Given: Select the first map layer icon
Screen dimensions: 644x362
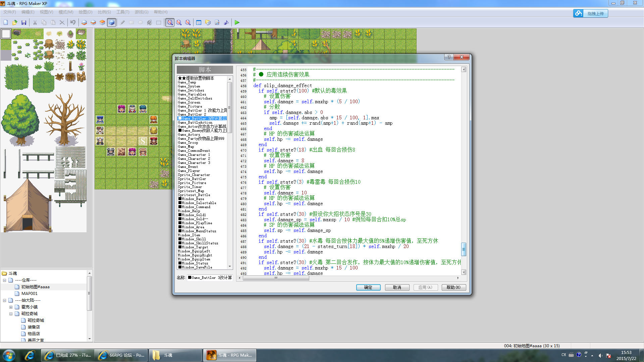Looking at the screenshot, I should (84, 22).
